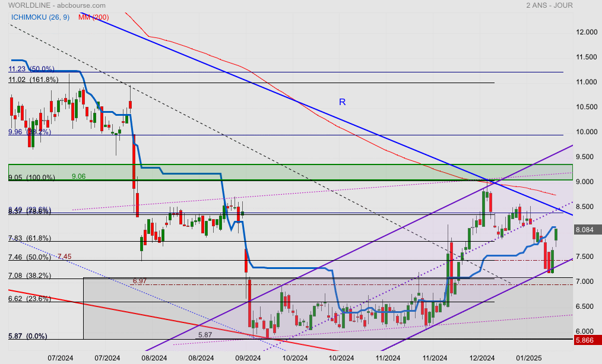Click the "7.46 (50.0%)" level label
Image resolution: width=602 pixels, height=364 pixels.
point(30,257)
